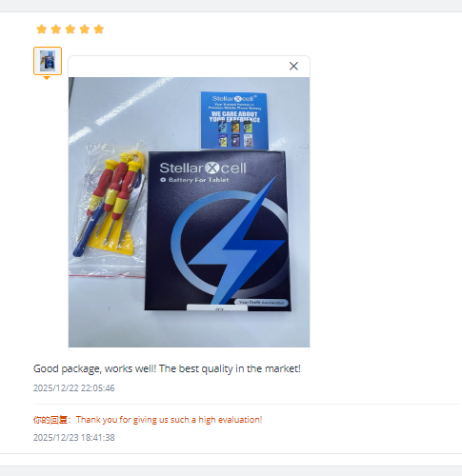Select the review photo thumbnail

[x=48, y=61]
